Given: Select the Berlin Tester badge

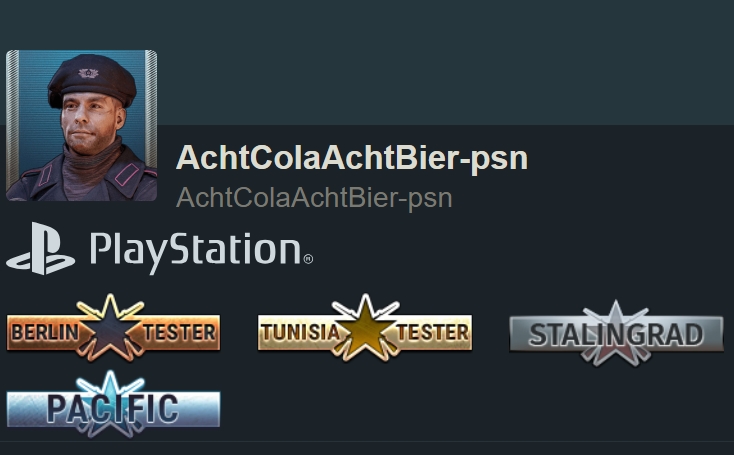Looking at the screenshot, I should (x=113, y=328).
